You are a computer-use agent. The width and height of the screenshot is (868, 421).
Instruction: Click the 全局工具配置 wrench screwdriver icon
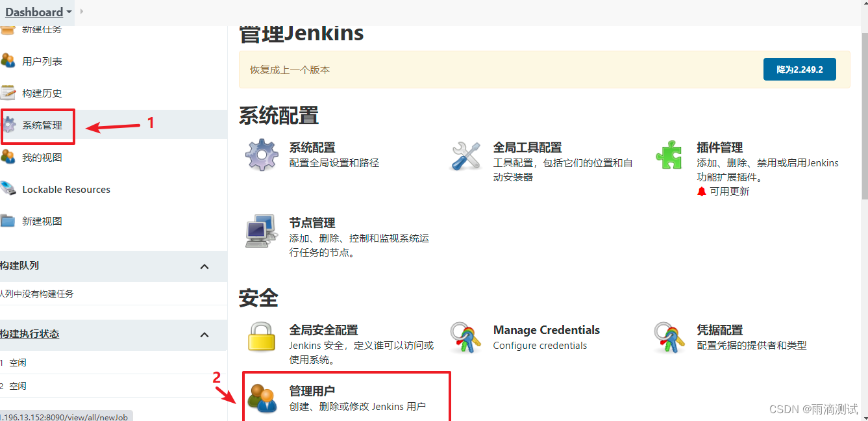coord(465,156)
